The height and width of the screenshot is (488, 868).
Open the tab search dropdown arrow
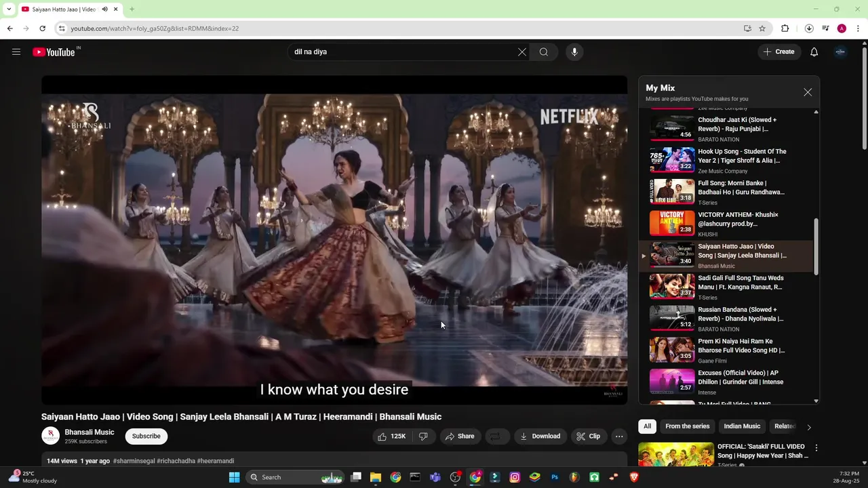(8, 9)
